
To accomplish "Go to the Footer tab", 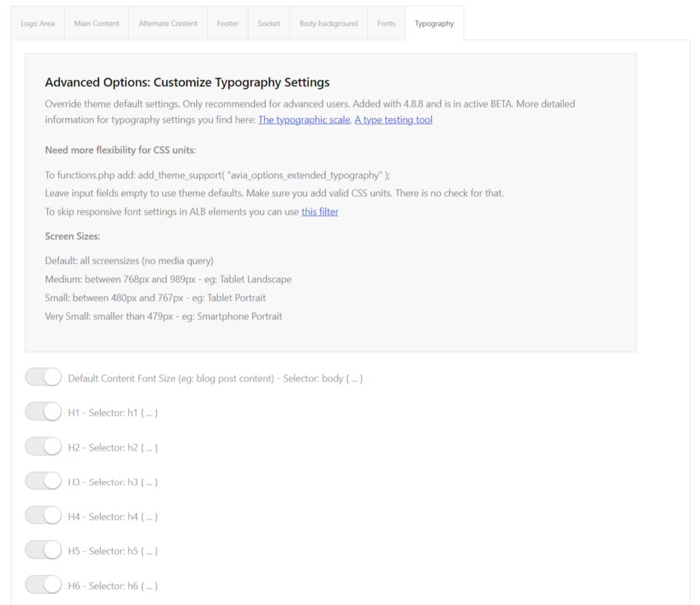I will click(228, 23).
